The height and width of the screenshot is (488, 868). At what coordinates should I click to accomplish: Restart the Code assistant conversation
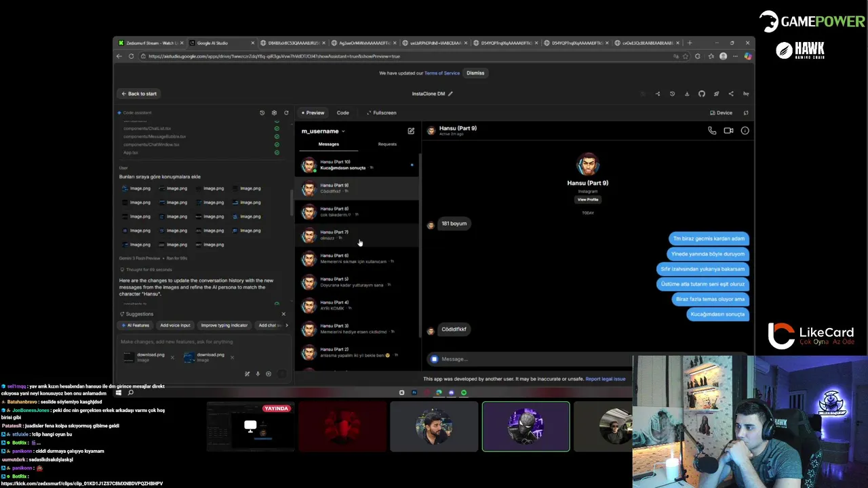[286, 113]
